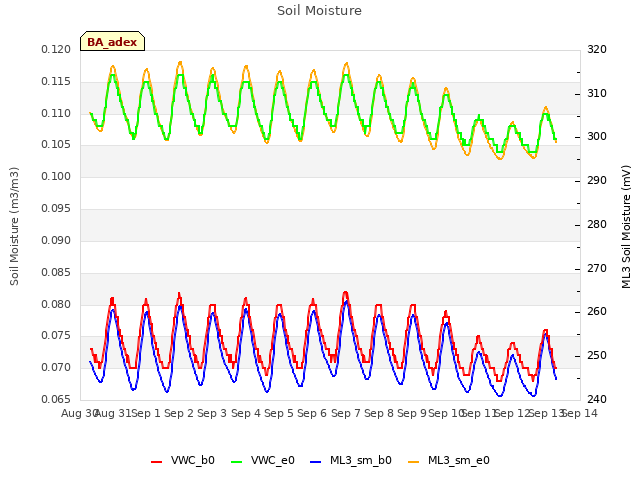Click the red VWC_b0 legend swatch
Screen dimensions: 640x480
coord(156,462)
